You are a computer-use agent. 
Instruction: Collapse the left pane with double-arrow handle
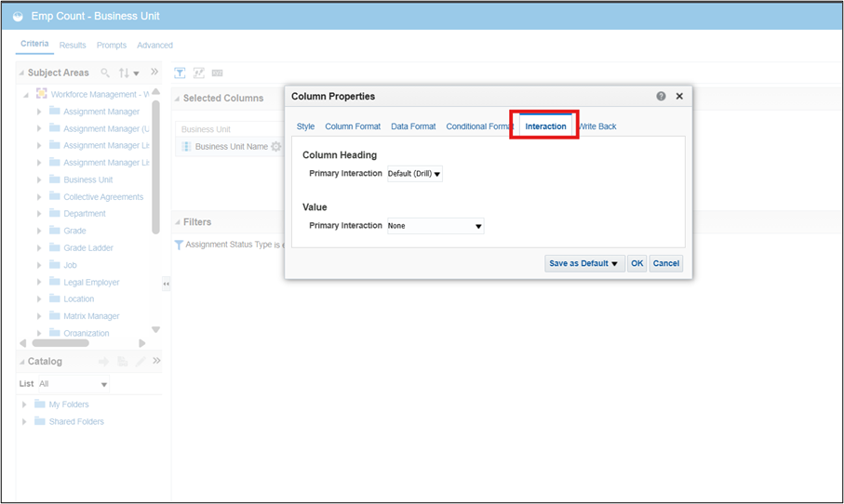tap(166, 284)
